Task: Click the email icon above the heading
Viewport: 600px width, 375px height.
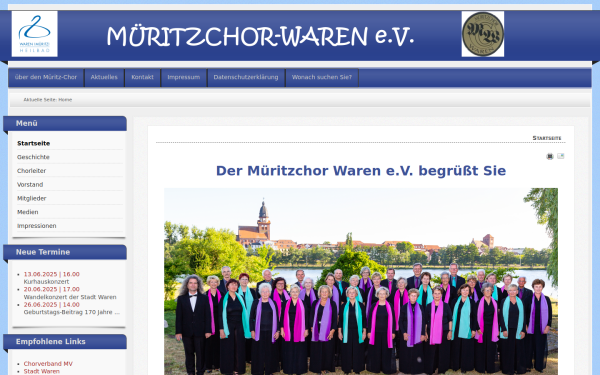Action: click(x=561, y=156)
